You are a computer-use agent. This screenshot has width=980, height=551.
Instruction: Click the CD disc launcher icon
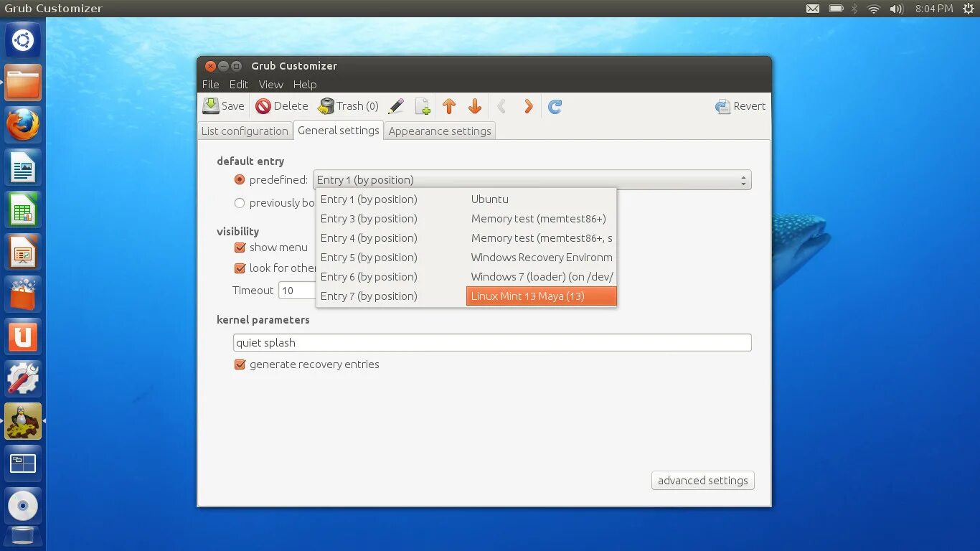click(x=23, y=506)
